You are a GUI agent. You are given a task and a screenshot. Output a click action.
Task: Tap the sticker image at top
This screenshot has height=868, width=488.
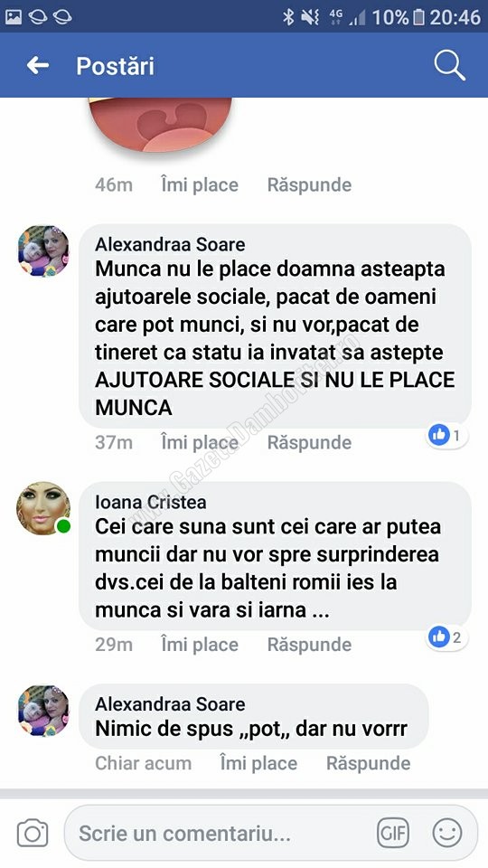[161, 125]
